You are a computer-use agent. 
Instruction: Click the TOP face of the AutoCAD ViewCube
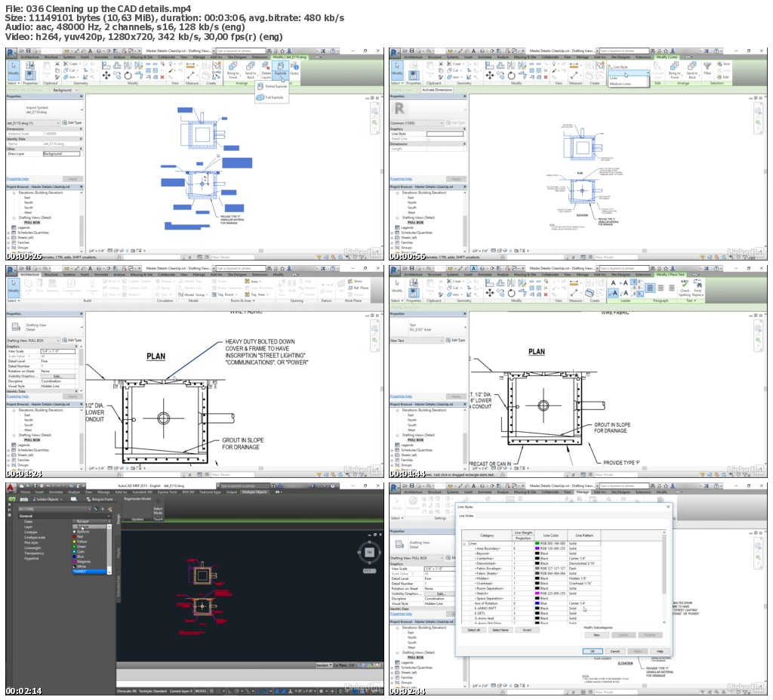369,552
